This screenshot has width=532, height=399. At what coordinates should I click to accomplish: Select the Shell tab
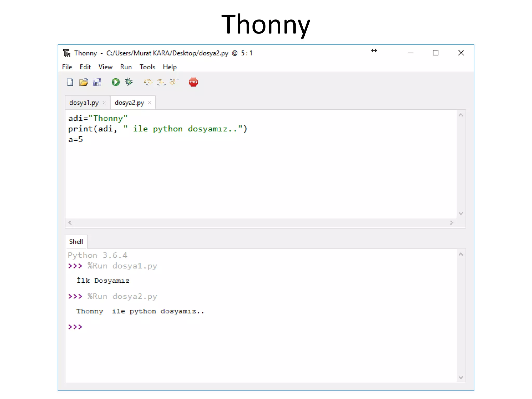point(76,242)
